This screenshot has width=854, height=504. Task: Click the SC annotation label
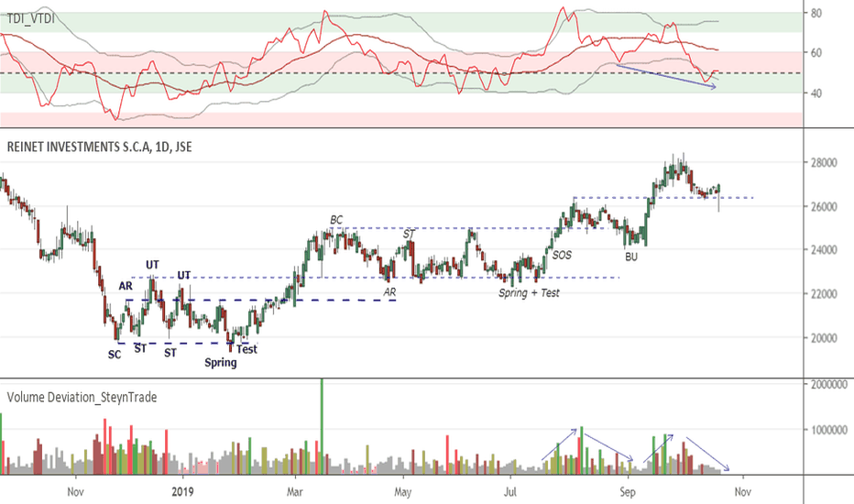tap(115, 355)
